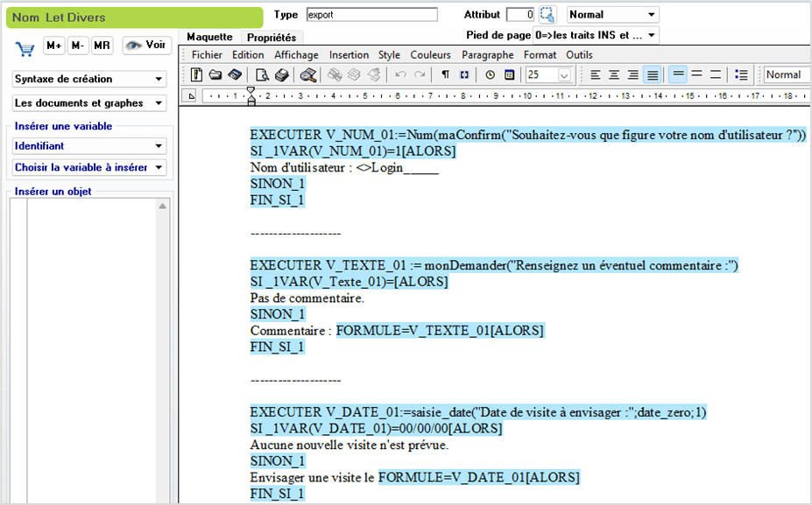
Task: Click the MR button
Action: click(x=102, y=46)
